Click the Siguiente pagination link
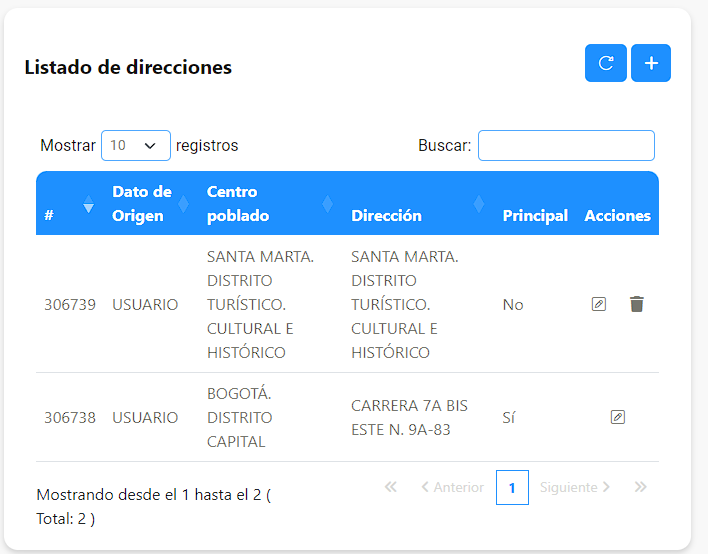Image resolution: width=708 pixels, height=554 pixels. (575, 487)
